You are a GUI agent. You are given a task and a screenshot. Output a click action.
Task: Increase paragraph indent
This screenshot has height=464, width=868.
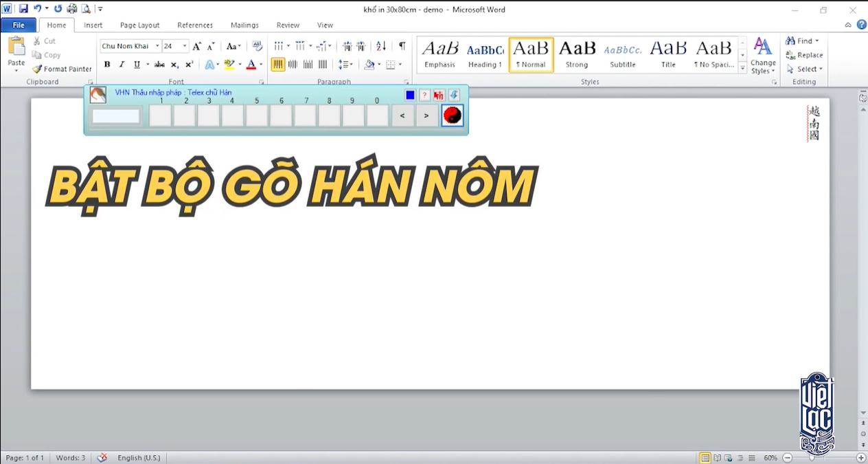363,46
